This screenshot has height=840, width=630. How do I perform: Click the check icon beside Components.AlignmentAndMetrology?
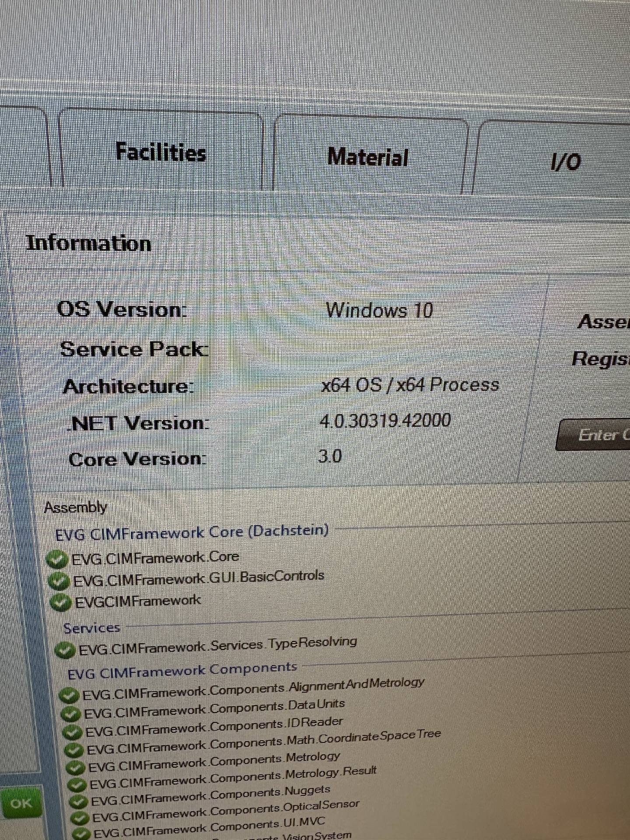click(69, 696)
